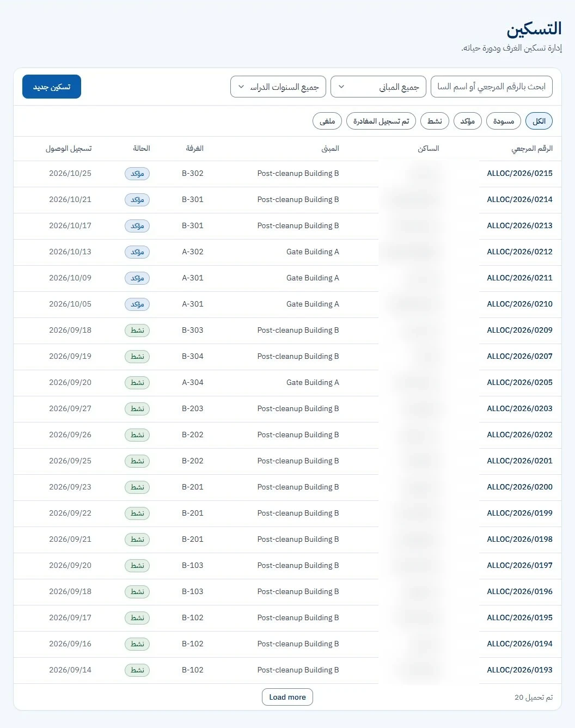575x728 pixels.
Task: Click the 'تم تحميل 20' loaded count text
Action: click(x=534, y=697)
